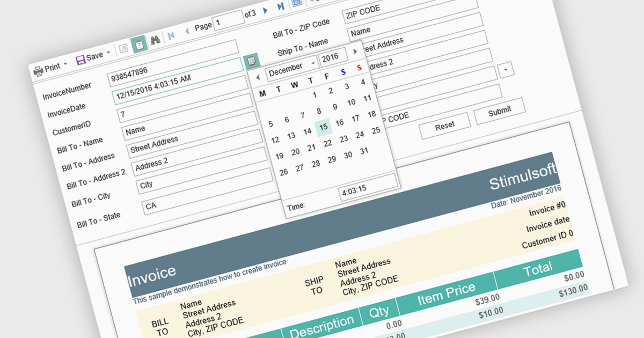Go to the next page
The height and width of the screenshot is (338, 644).
[265, 11]
